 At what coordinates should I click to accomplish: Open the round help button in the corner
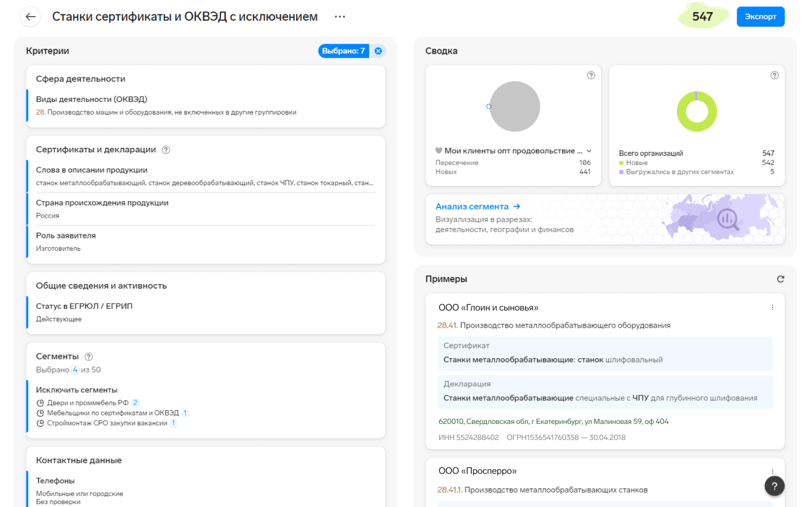[774, 486]
